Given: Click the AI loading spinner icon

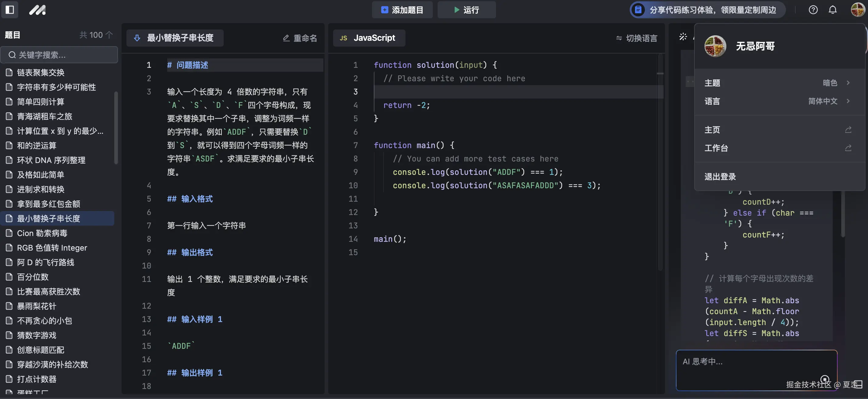Looking at the screenshot, I should (683, 37).
